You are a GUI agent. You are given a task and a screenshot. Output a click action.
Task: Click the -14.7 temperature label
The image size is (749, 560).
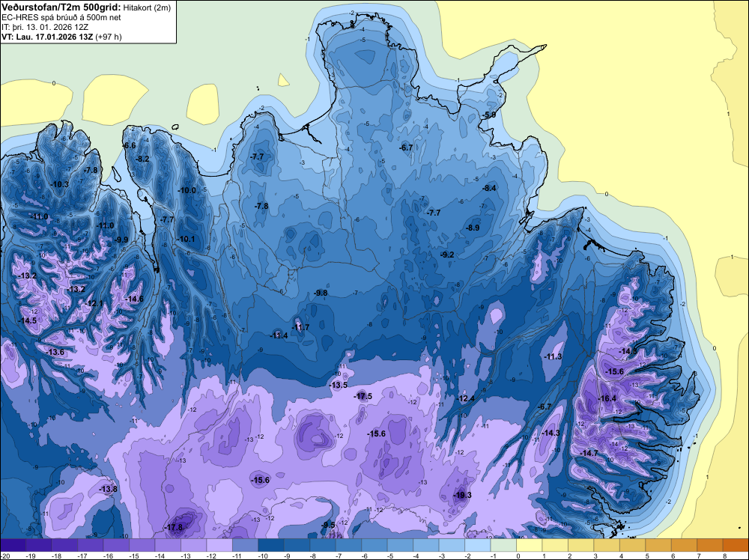point(589,453)
